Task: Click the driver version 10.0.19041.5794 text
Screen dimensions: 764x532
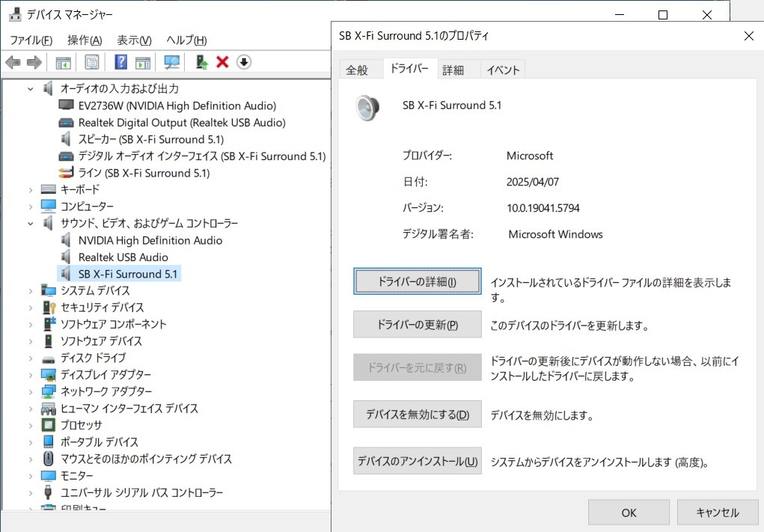Action: (x=543, y=208)
